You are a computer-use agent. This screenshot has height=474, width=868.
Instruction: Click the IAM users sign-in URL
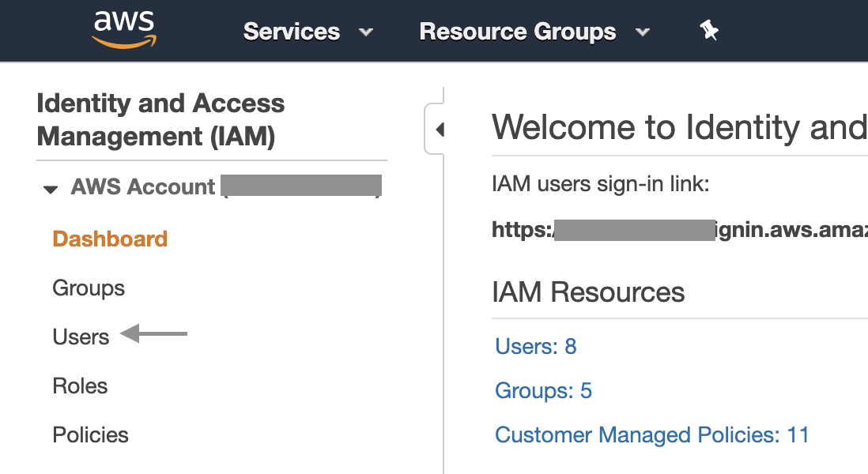coord(680,229)
